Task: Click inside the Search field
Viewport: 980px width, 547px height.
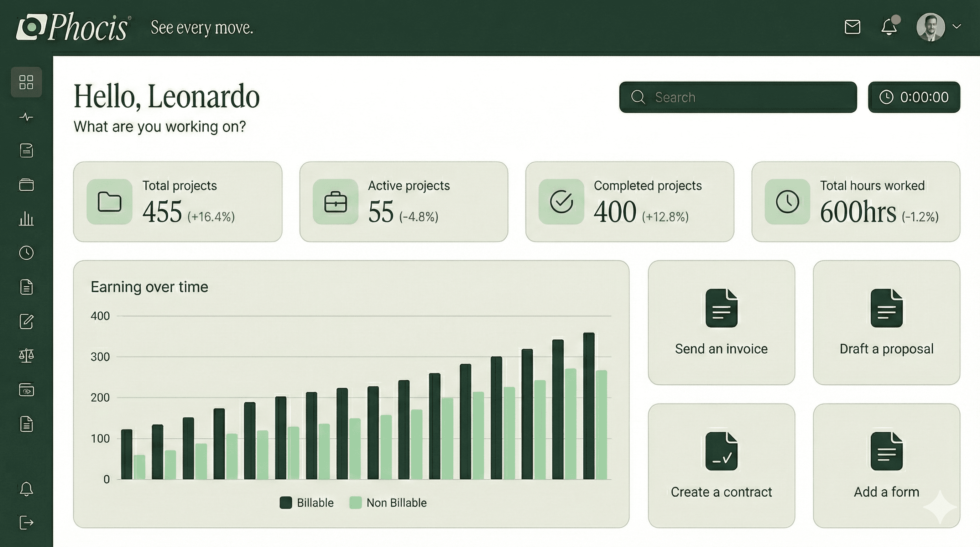Action: (x=738, y=97)
